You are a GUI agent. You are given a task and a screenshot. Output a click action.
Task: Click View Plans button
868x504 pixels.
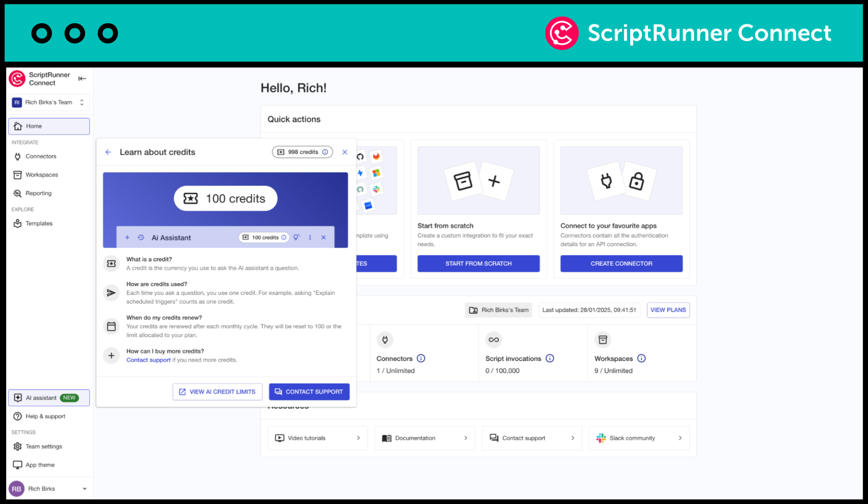click(x=668, y=310)
